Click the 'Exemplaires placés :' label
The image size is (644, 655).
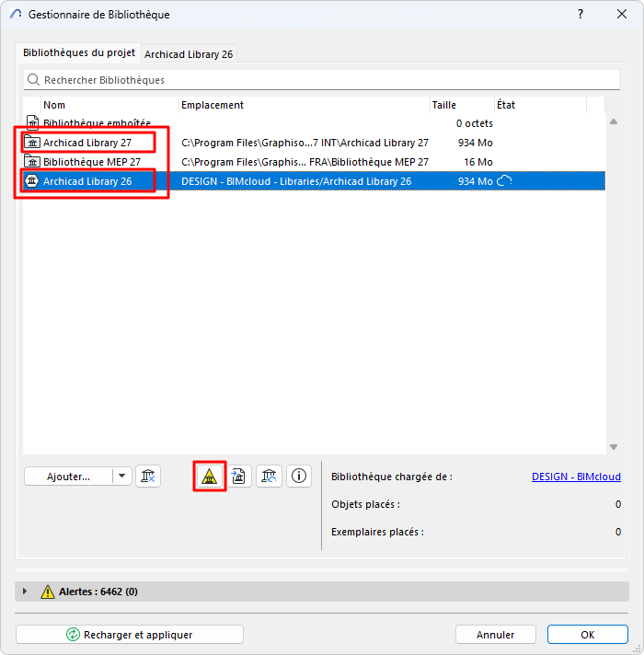tap(377, 532)
